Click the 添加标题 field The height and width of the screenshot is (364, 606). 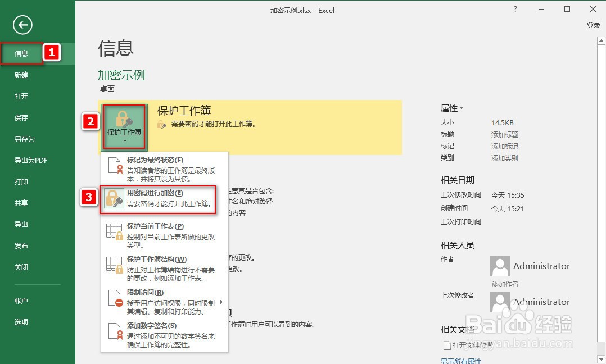pos(504,135)
